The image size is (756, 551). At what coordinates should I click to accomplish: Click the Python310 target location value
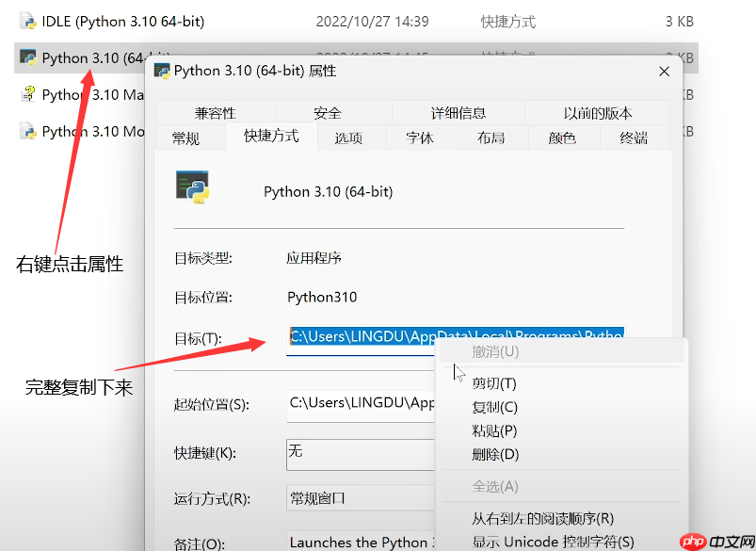322,297
